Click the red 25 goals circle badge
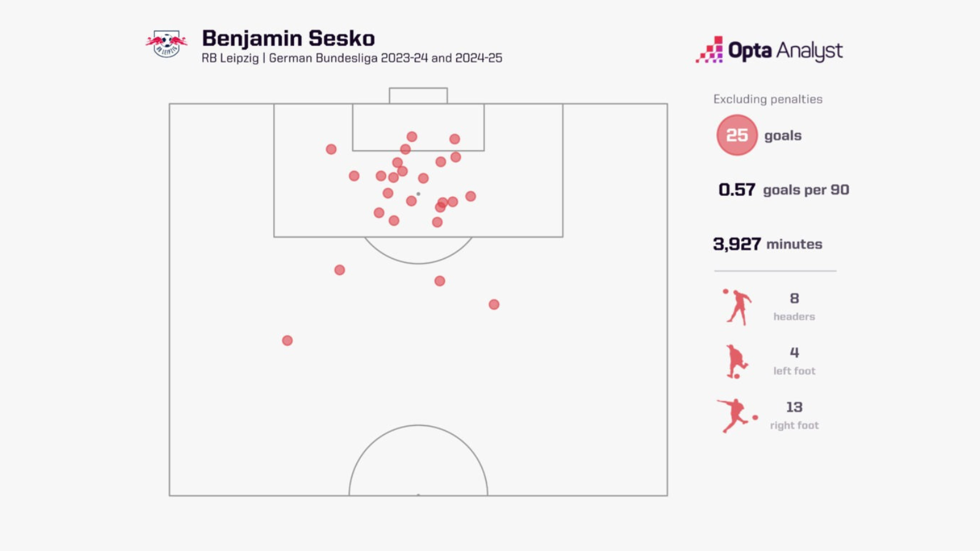 tap(737, 135)
